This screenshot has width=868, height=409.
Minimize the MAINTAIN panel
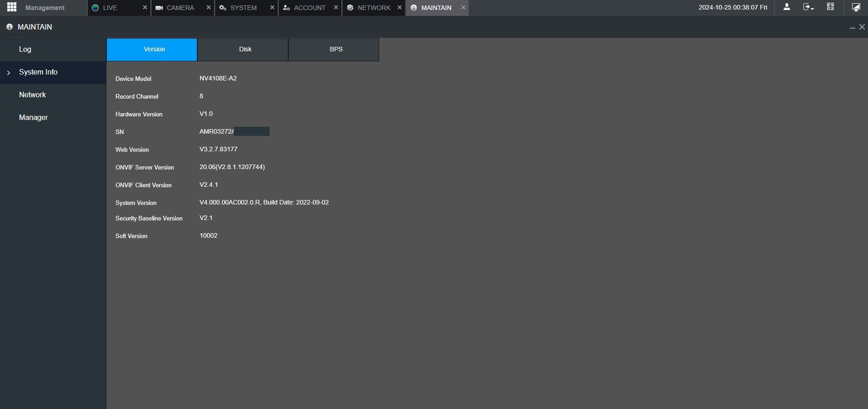853,28
